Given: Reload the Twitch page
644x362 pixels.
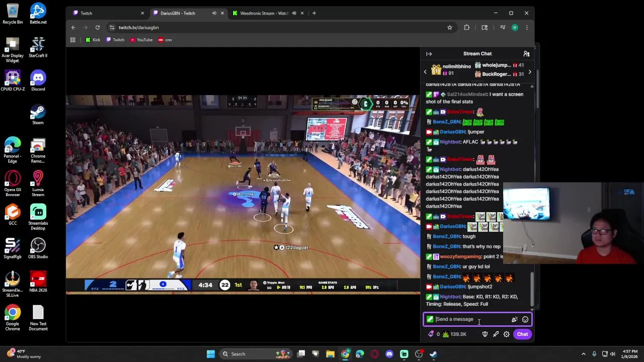Looking at the screenshot, I should (x=98, y=28).
